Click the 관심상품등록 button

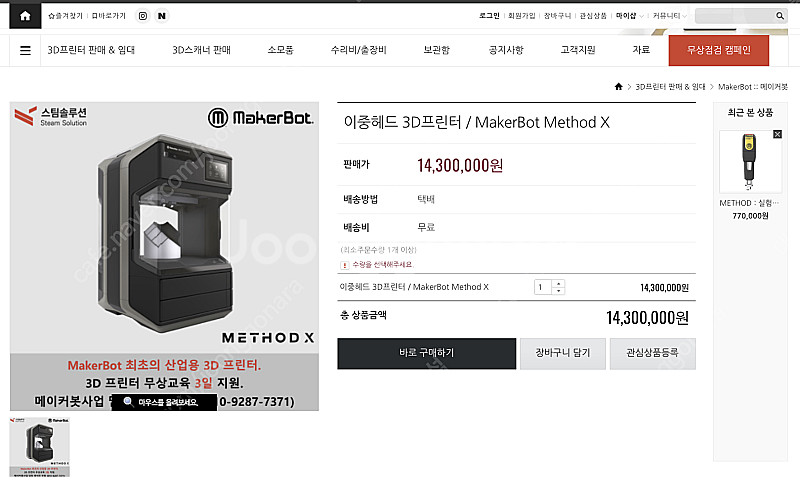coord(653,353)
